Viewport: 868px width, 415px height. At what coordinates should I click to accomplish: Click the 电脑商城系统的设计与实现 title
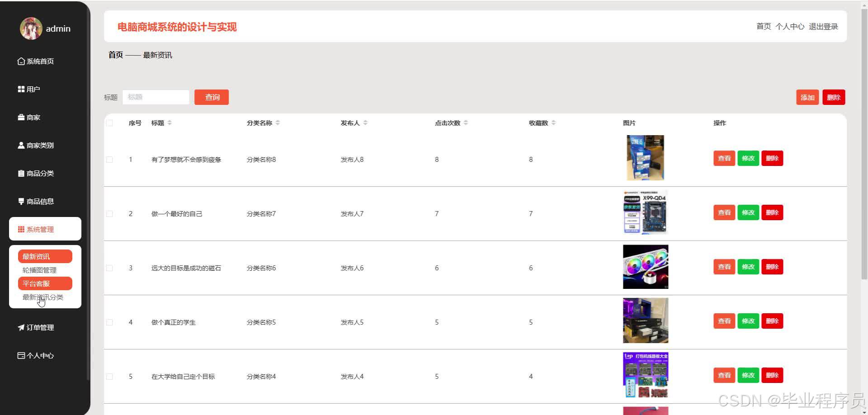pyautogui.click(x=177, y=27)
